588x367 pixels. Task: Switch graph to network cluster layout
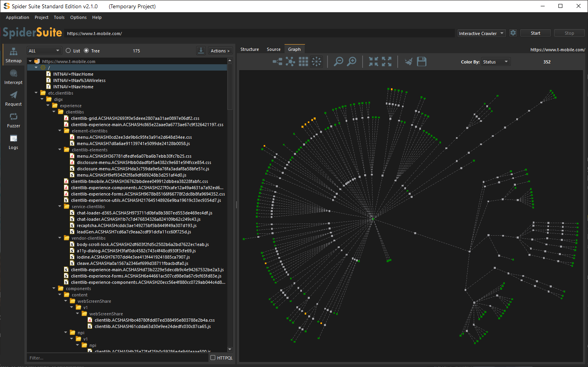tap(290, 61)
